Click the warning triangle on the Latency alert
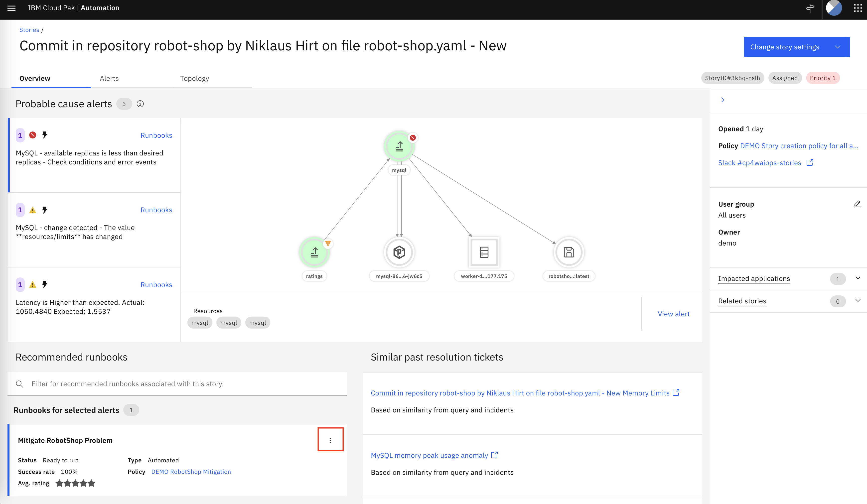Viewport: 867px width, 504px height. tap(33, 284)
